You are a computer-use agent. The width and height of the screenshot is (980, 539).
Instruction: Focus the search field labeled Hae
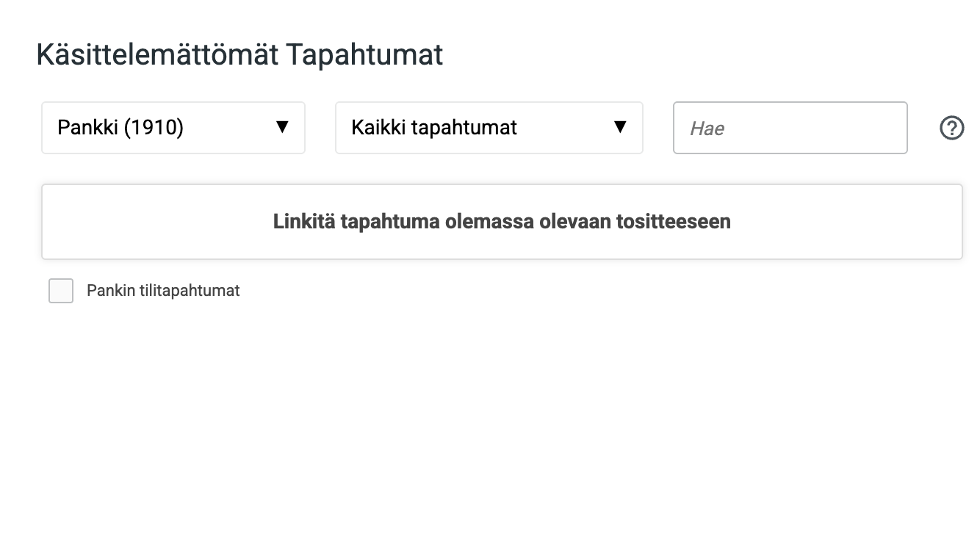coord(790,128)
